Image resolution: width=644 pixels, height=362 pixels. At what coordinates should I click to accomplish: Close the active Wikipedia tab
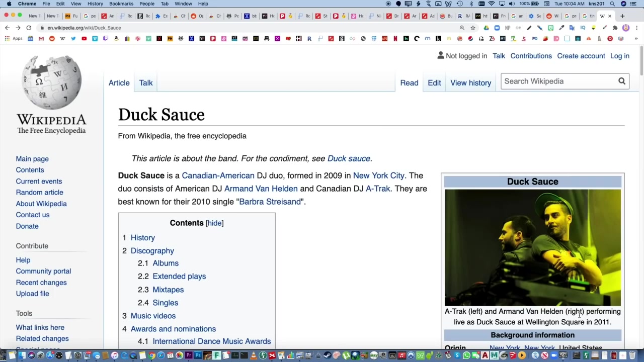[610, 16]
